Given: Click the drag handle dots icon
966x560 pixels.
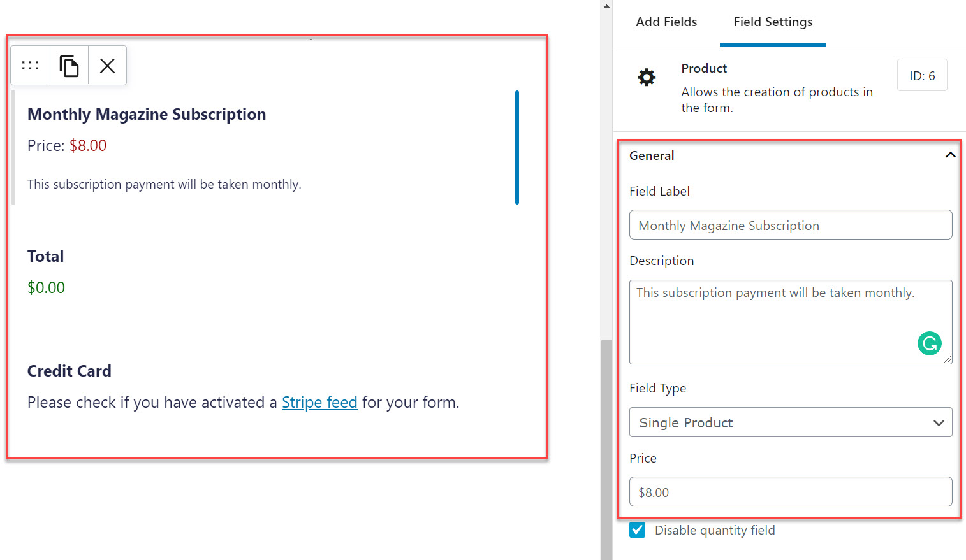Looking at the screenshot, I should click(x=30, y=66).
